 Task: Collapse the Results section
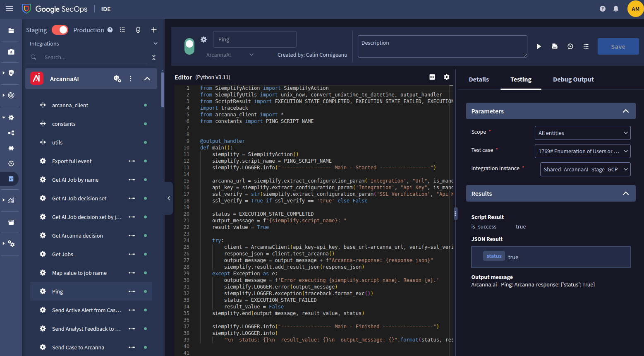click(x=626, y=193)
